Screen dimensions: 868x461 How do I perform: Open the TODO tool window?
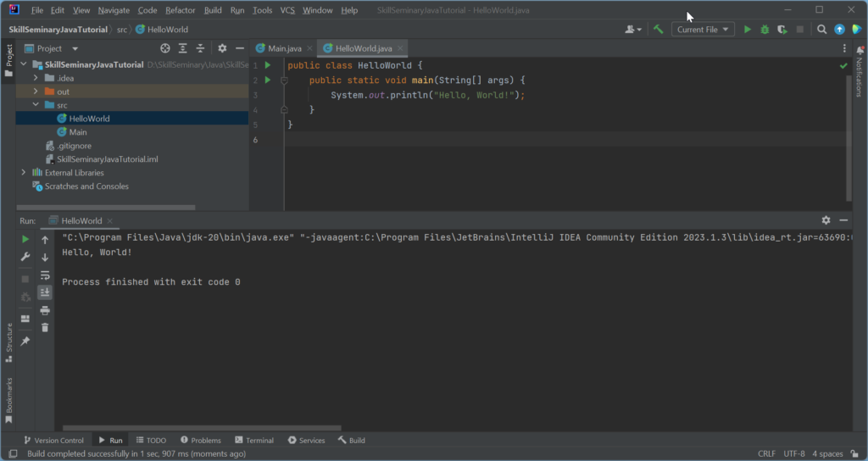point(151,440)
